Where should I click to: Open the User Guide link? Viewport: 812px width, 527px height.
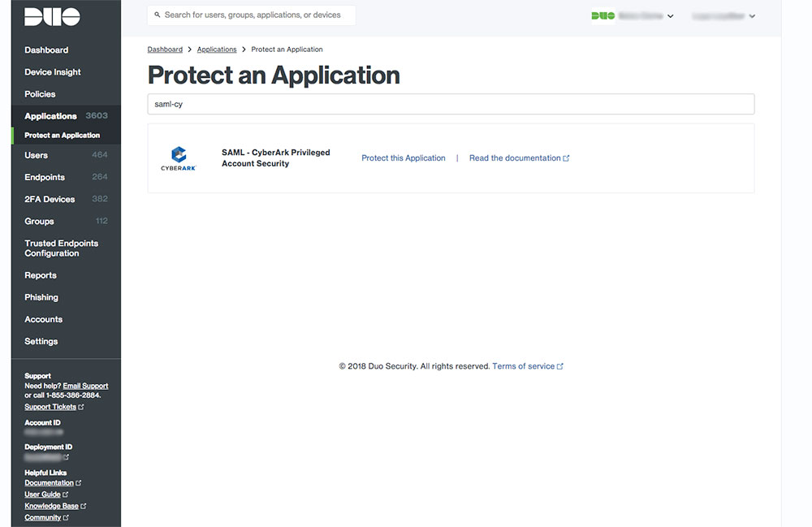tap(46, 495)
